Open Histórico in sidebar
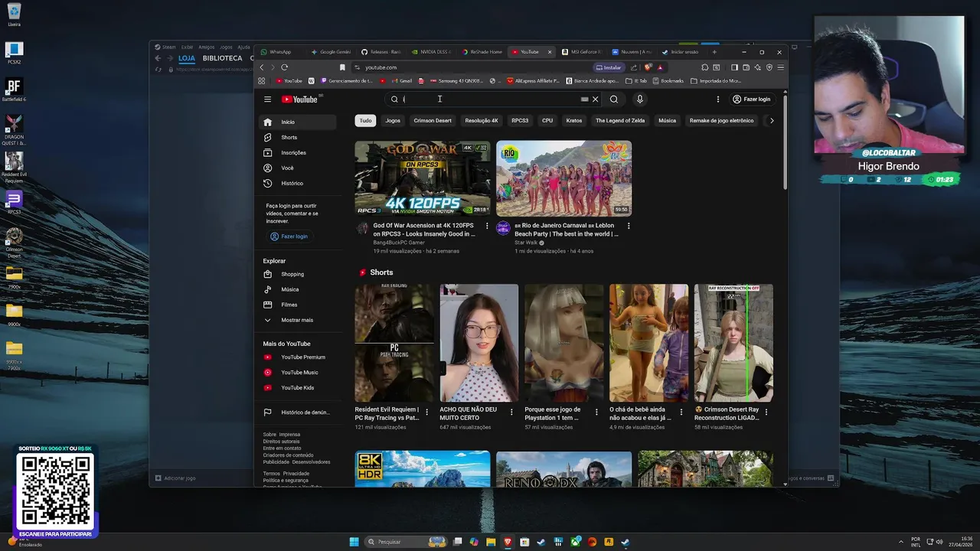 [297, 184]
